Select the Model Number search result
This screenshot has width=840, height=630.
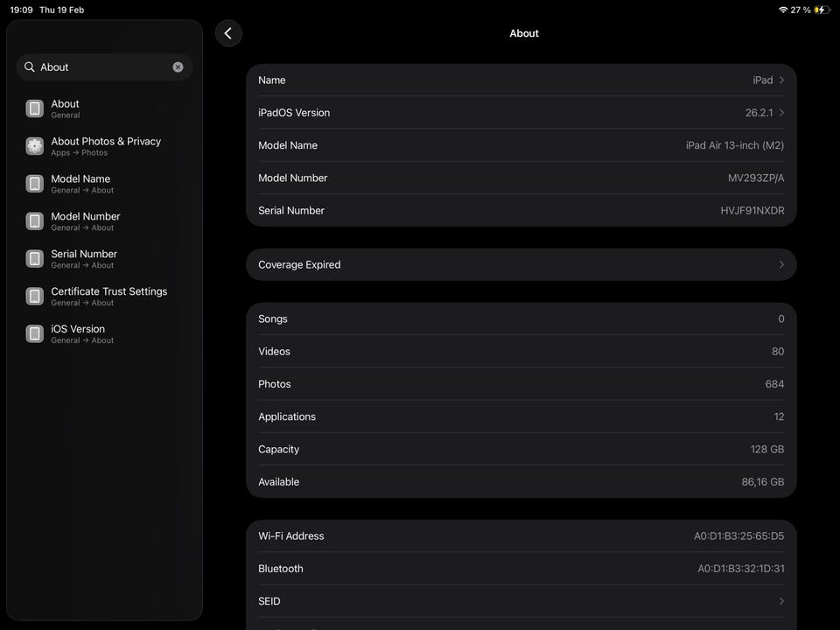(x=104, y=221)
